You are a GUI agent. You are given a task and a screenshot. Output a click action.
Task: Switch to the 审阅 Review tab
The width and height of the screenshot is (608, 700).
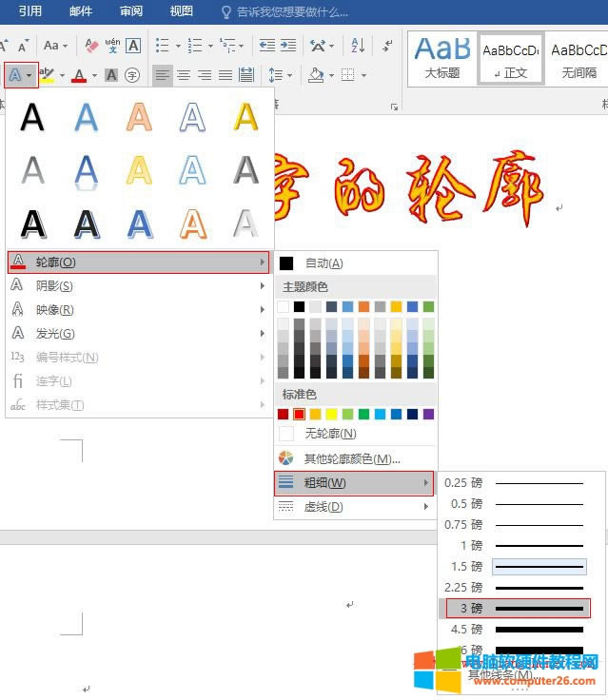[x=131, y=11]
